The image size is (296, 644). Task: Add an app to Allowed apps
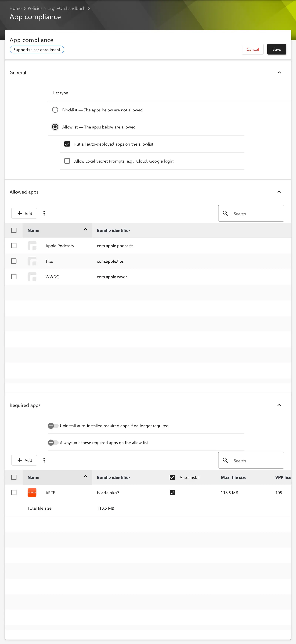(24, 213)
